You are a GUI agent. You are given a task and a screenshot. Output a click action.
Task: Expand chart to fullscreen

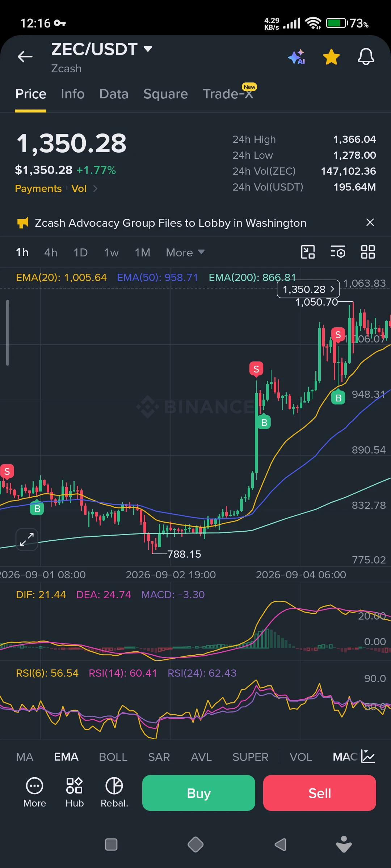point(27,539)
